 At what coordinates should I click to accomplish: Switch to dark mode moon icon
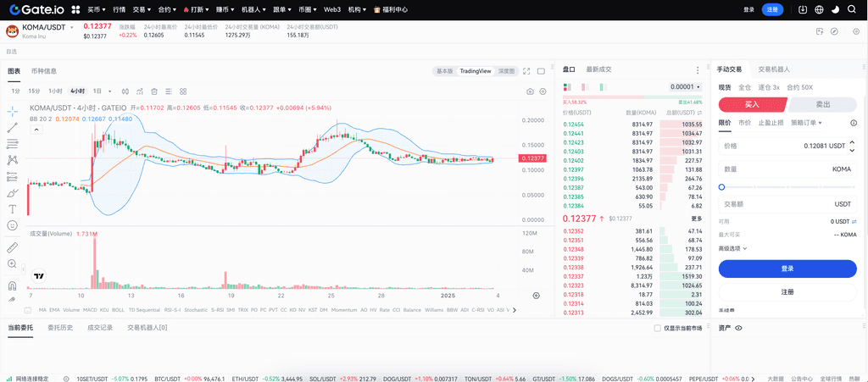(834, 9)
